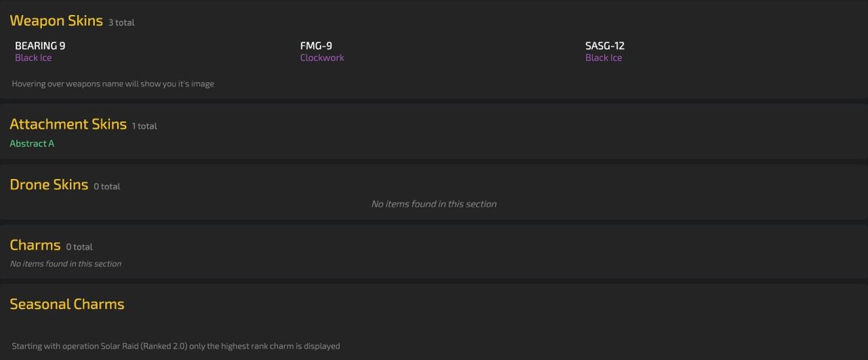Click the BEARING 9 weapon name

(40, 45)
